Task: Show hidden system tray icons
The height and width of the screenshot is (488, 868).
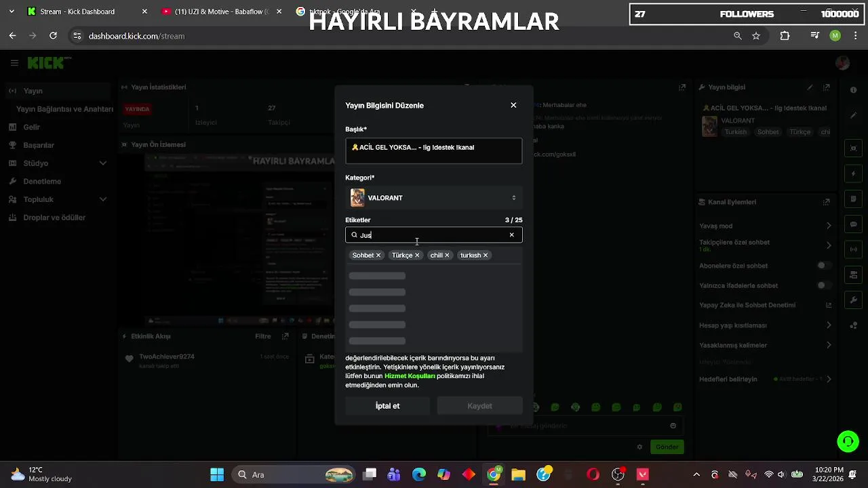Action: (x=696, y=474)
